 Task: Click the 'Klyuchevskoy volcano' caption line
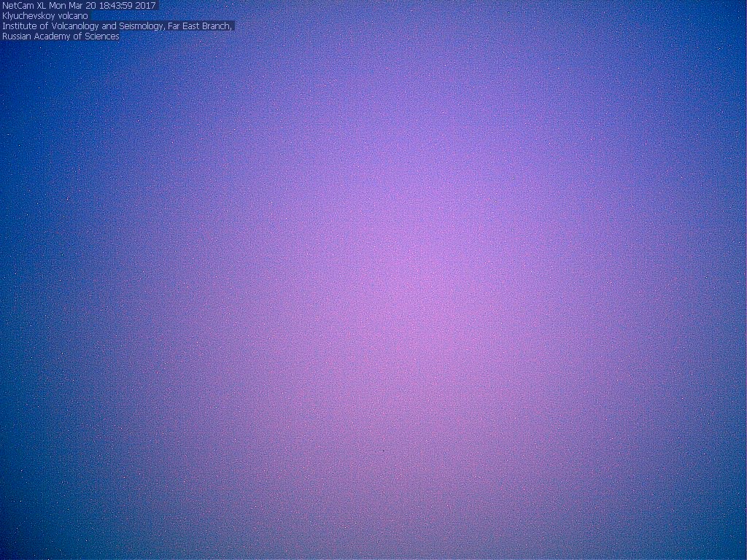click(45, 16)
